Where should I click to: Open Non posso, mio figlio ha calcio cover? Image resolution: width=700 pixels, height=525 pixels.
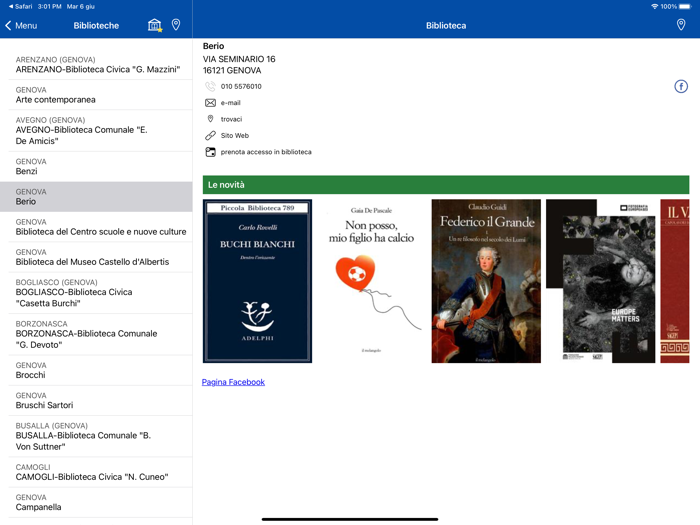pos(371,281)
